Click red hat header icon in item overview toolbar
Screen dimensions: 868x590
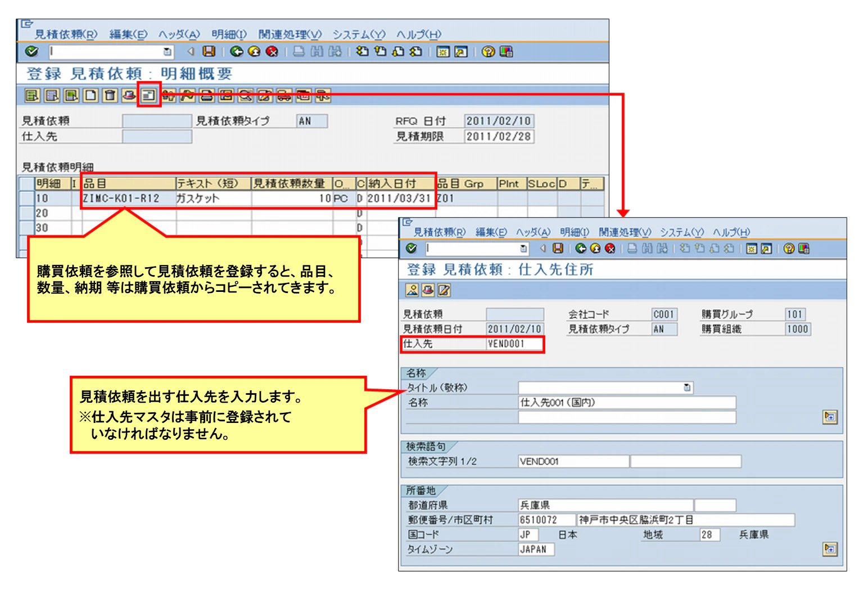pyautogui.click(x=129, y=96)
